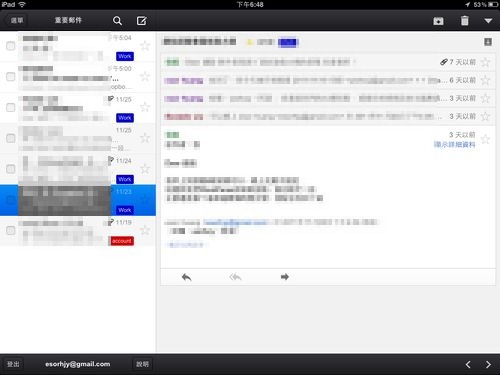Open the highlighted 11/23 email row

pyautogui.click(x=78, y=200)
